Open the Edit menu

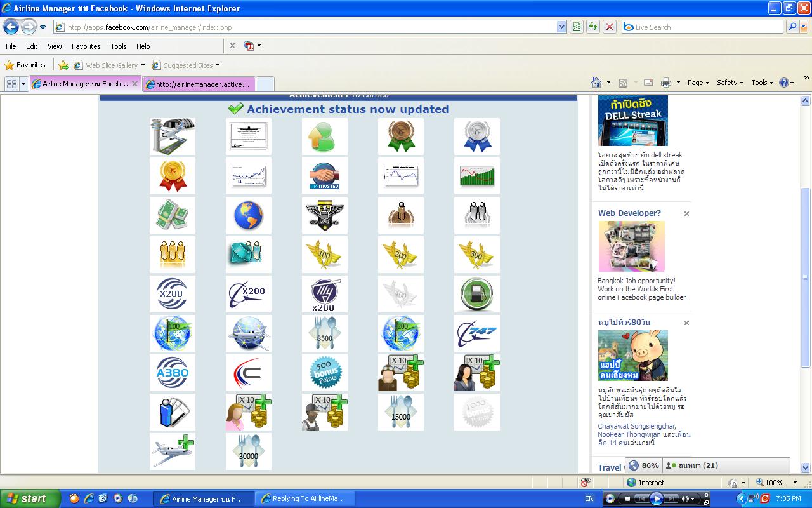[32, 46]
